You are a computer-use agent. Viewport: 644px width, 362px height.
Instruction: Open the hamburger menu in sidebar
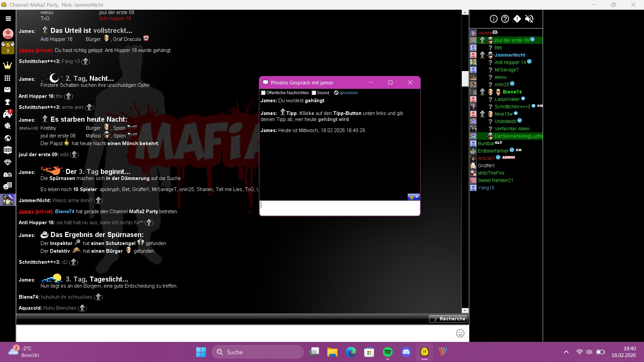8,19
